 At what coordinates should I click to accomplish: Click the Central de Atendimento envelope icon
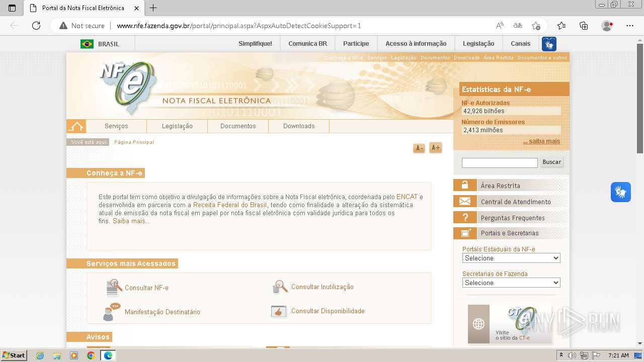(465, 201)
